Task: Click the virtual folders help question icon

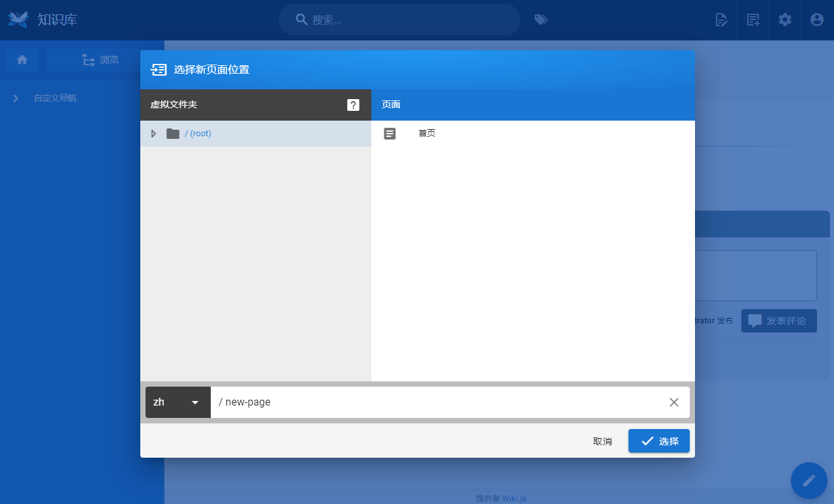Action: [x=353, y=105]
